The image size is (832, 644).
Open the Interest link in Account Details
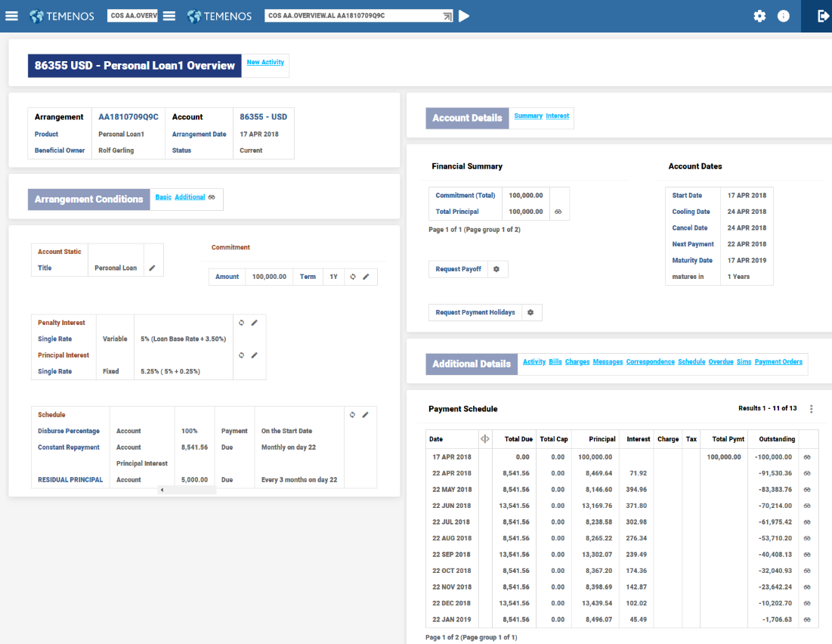point(558,116)
